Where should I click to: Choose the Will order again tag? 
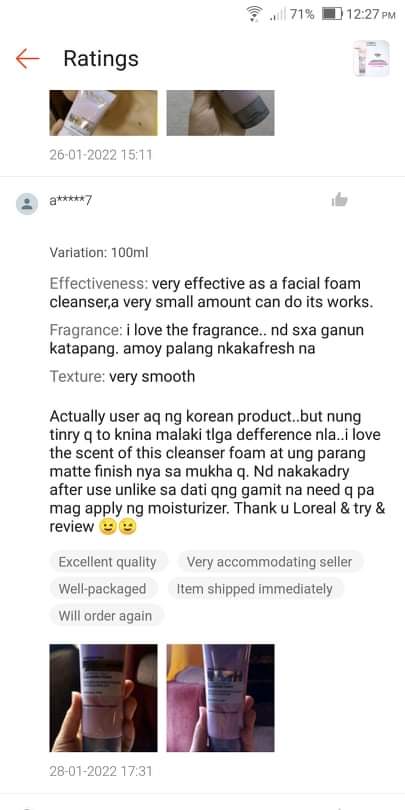coord(106,616)
